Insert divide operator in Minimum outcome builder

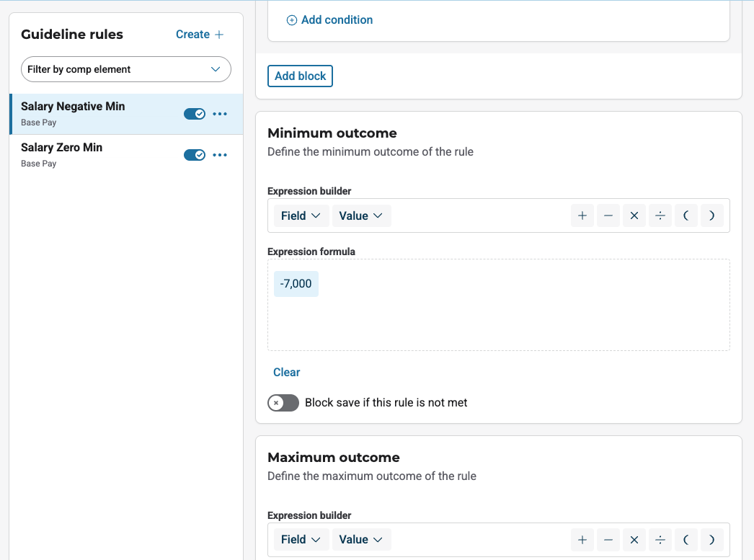click(x=660, y=215)
